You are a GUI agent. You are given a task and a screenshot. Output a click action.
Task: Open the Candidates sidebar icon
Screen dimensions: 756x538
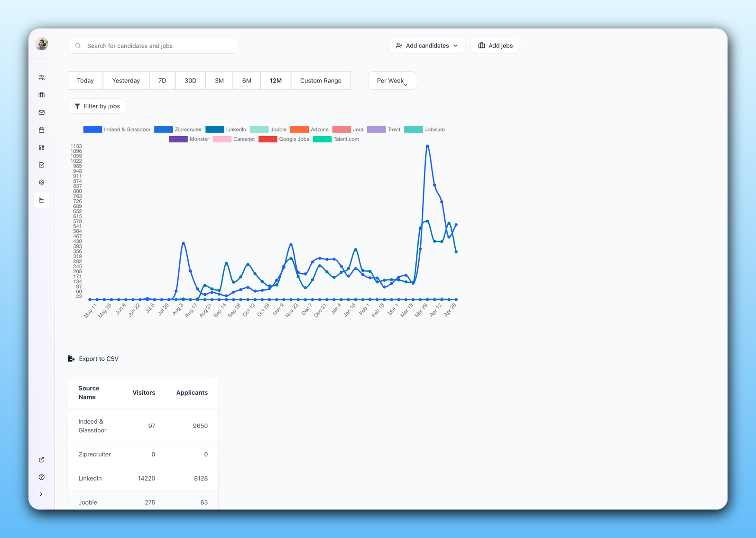click(42, 77)
